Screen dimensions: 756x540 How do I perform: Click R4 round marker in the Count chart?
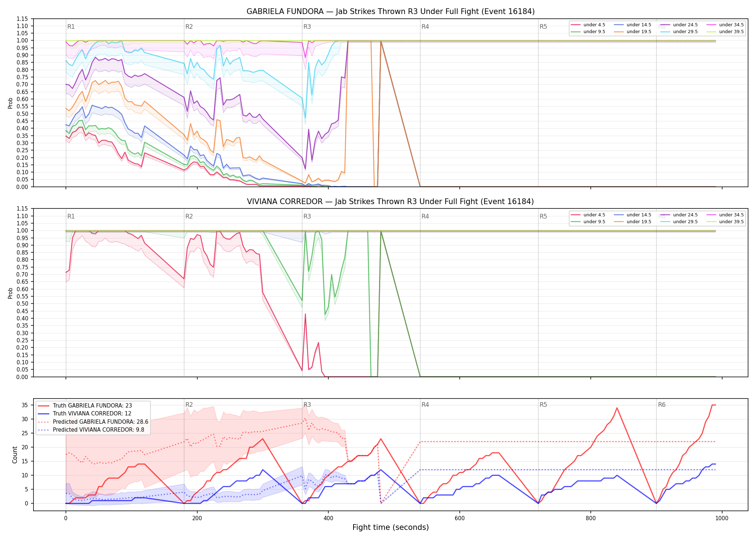(425, 405)
